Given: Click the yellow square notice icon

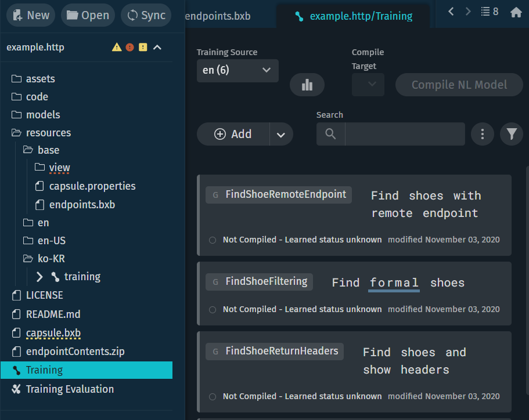Looking at the screenshot, I should point(143,47).
